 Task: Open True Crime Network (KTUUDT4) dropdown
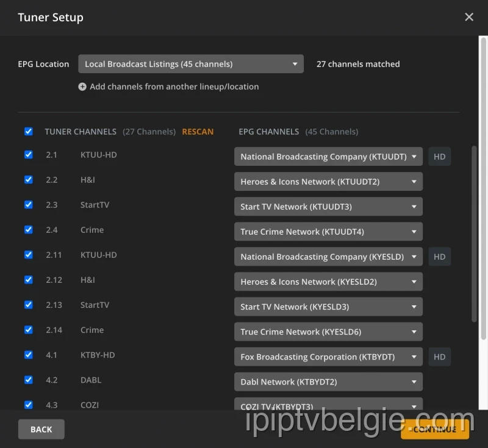click(x=328, y=232)
